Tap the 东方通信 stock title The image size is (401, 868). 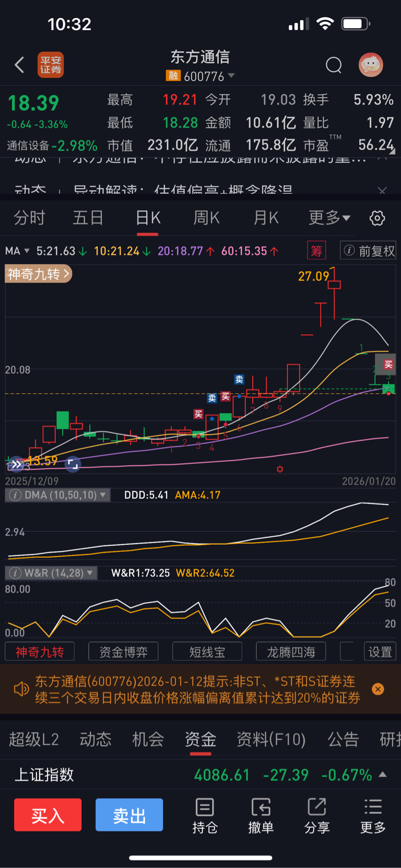200,57
